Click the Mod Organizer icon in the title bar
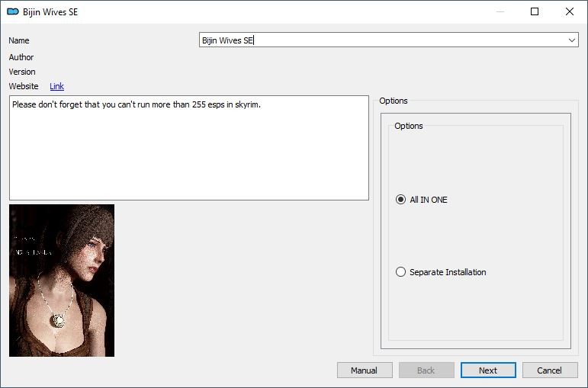The height and width of the screenshot is (388, 588). pos(13,11)
